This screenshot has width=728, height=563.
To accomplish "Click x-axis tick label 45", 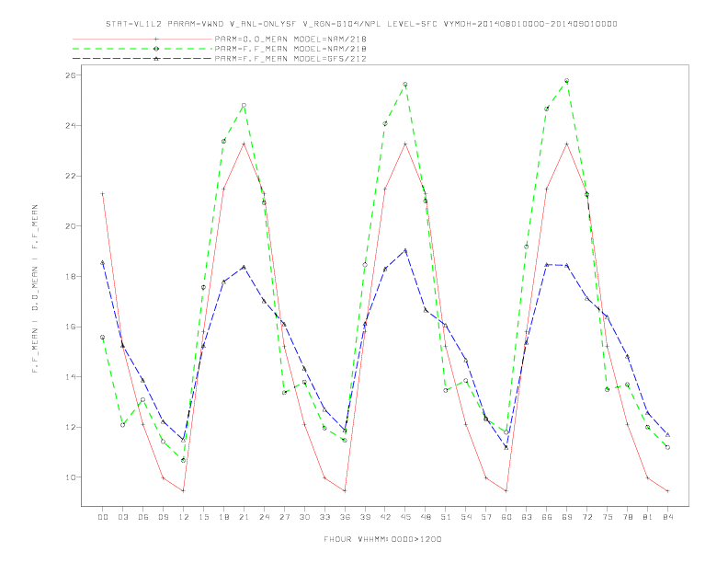I will [405, 517].
